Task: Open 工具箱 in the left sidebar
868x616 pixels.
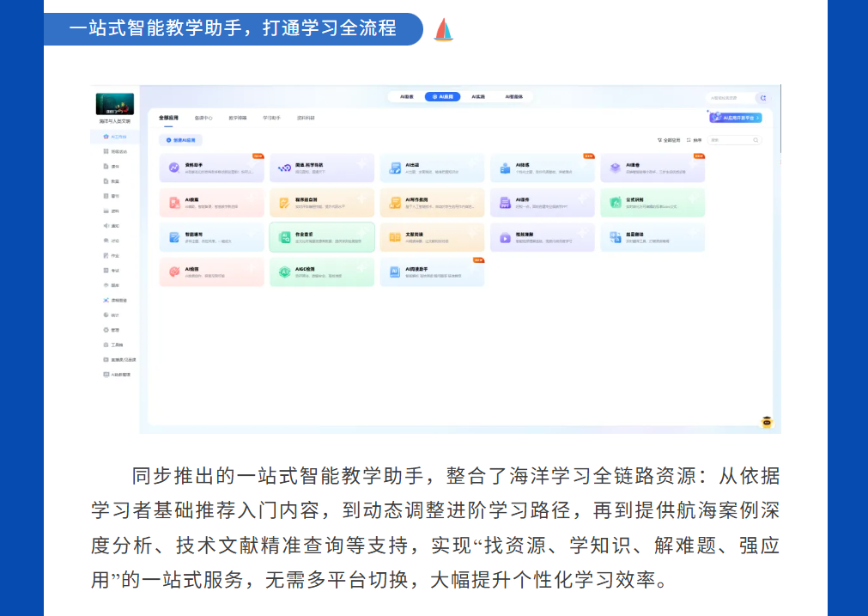Action: 113,345
